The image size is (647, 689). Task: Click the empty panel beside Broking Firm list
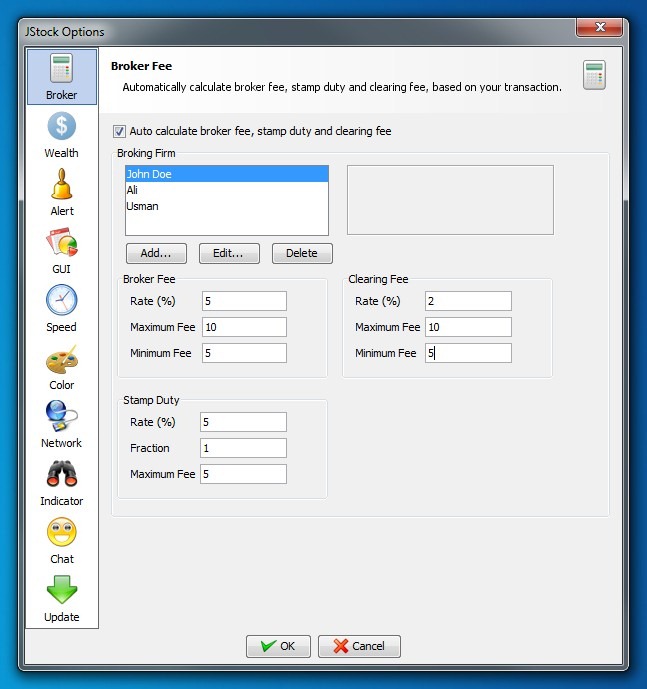coord(450,200)
